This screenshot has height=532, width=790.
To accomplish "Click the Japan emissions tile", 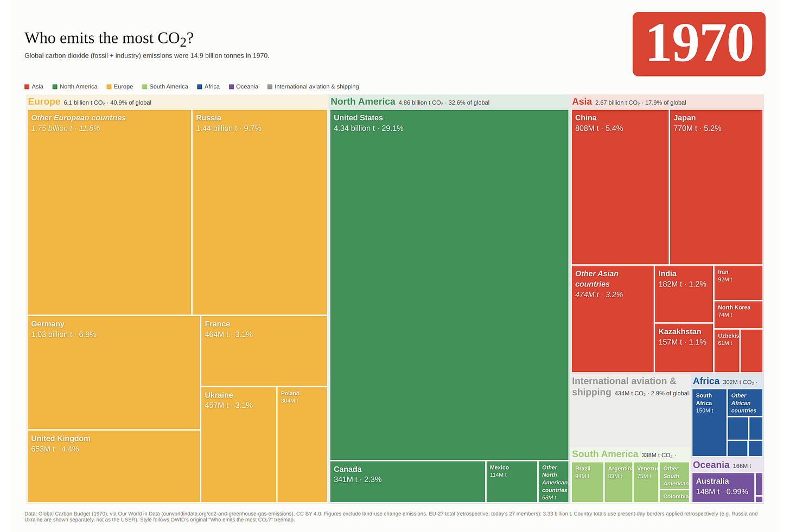I will click(716, 187).
